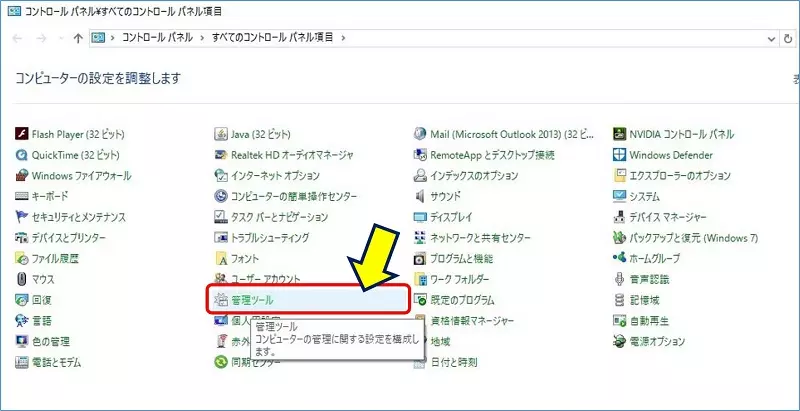Image resolution: width=800 pixels, height=411 pixels.
Task: Open the 同期センター icon
Action: click(x=220, y=362)
